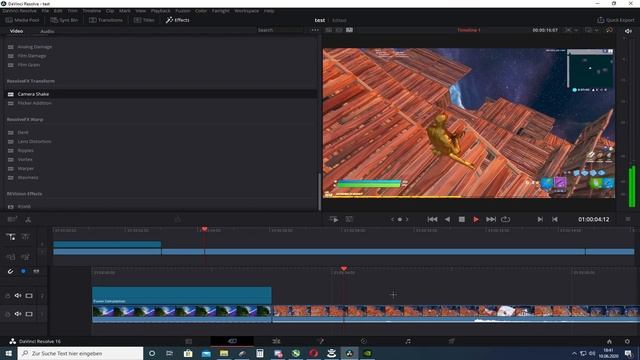Select the Lens Distortion effect
This screenshot has height=360, width=640.
point(34,142)
